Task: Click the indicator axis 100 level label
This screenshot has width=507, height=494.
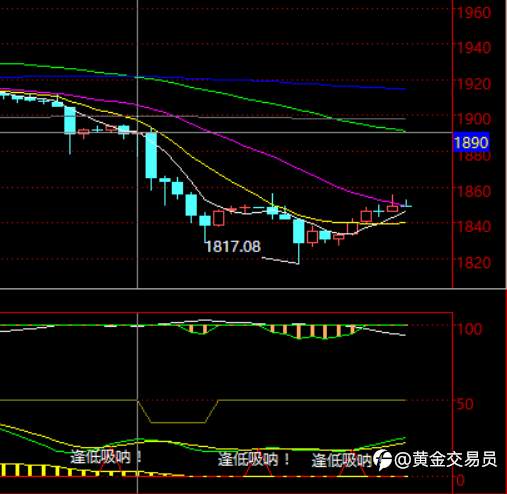Action: pos(470,329)
